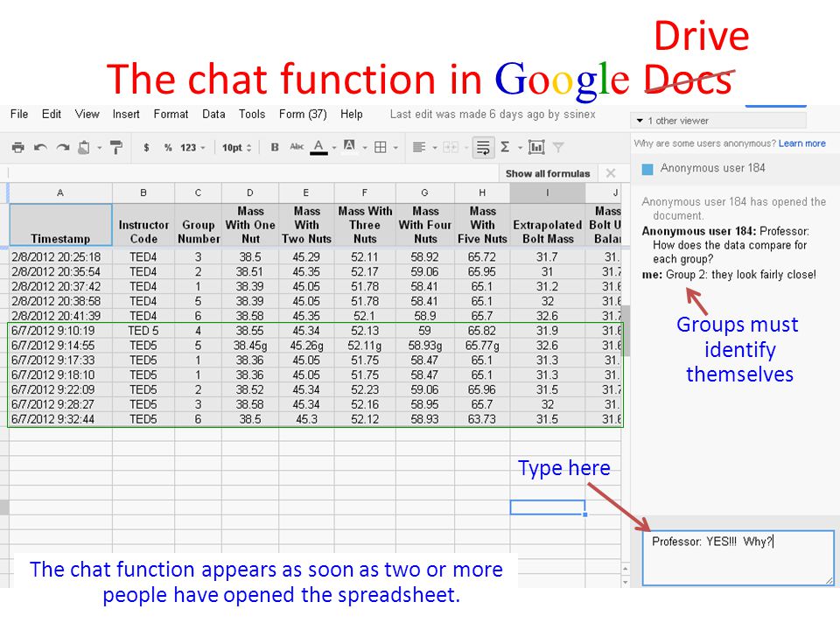Click the Last edit was made link

pyautogui.click(x=493, y=114)
